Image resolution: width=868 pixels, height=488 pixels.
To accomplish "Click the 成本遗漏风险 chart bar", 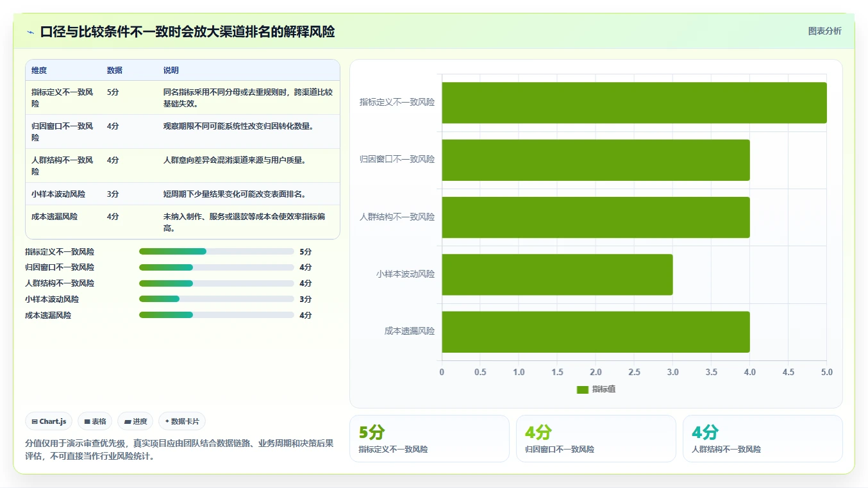I will (x=596, y=332).
